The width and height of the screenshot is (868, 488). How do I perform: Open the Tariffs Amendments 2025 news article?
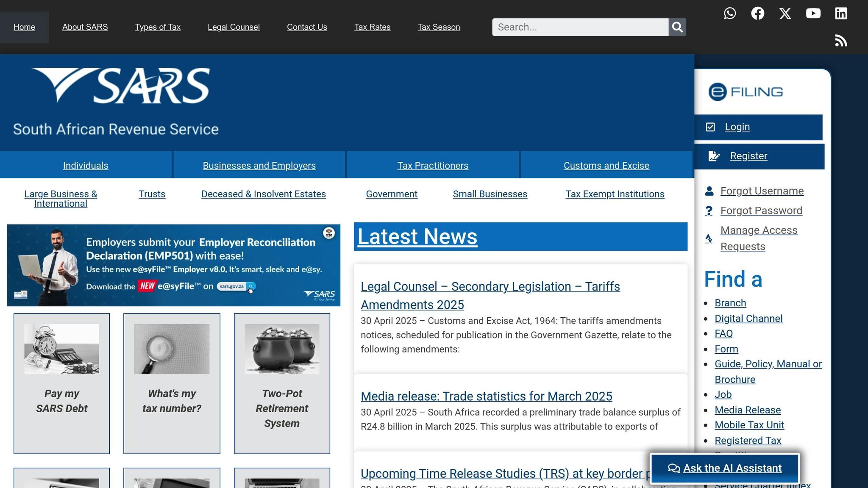click(x=490, y=296)
